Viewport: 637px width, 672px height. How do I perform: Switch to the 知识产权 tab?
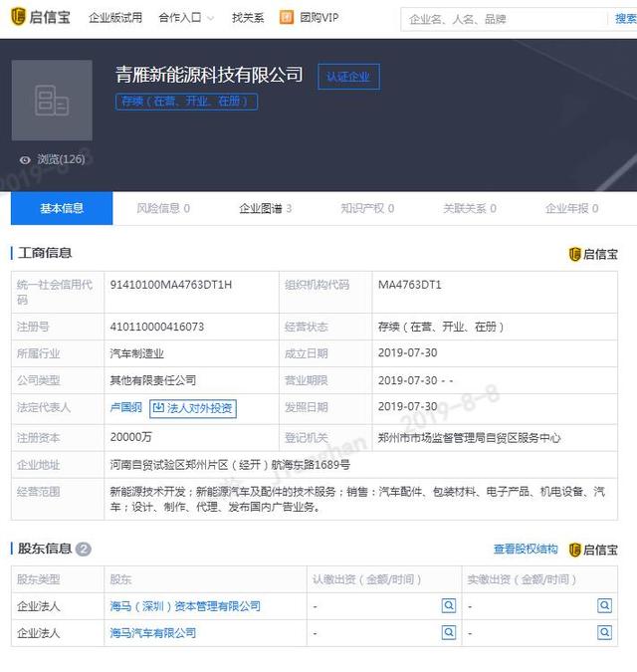[367, 208]
